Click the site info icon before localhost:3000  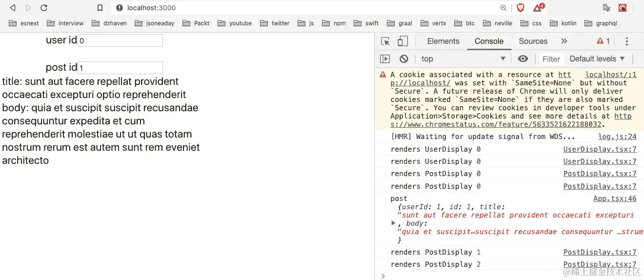click(120, 8)
